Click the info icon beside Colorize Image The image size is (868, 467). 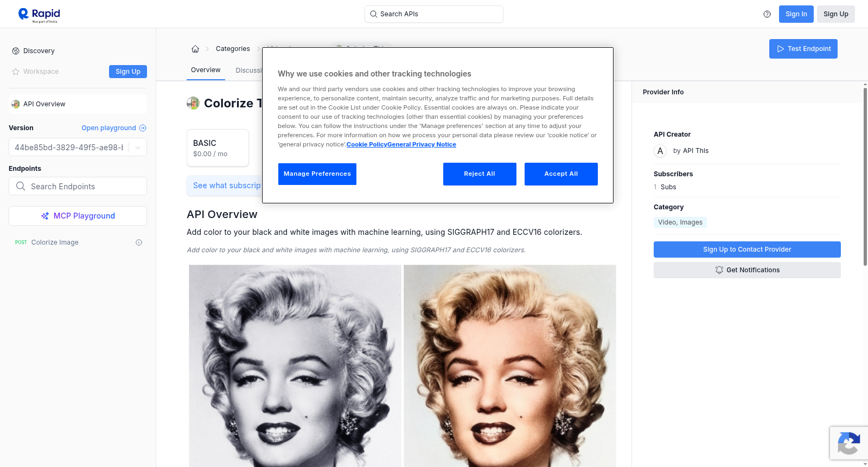click(139, 242)
